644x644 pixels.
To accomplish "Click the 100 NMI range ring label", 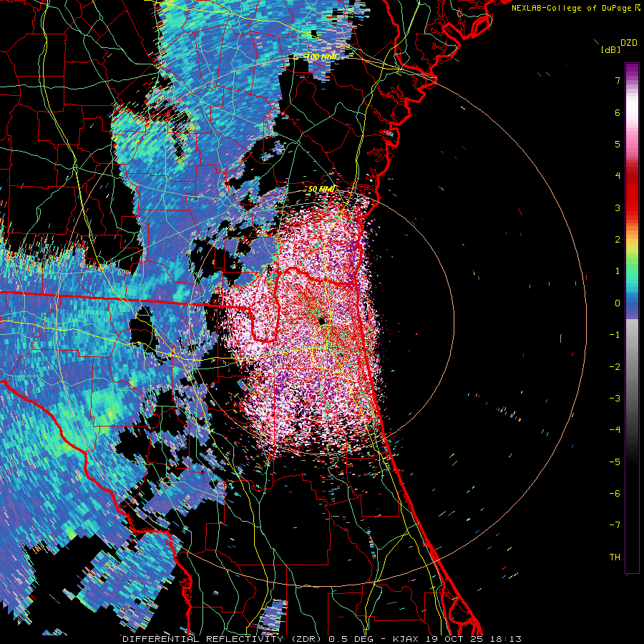I will click(x=321, y=57).
